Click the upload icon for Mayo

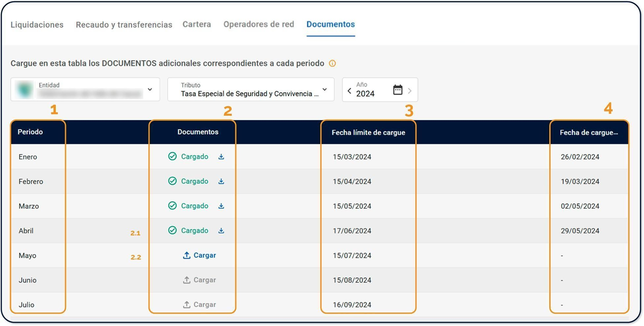(187, 255)
